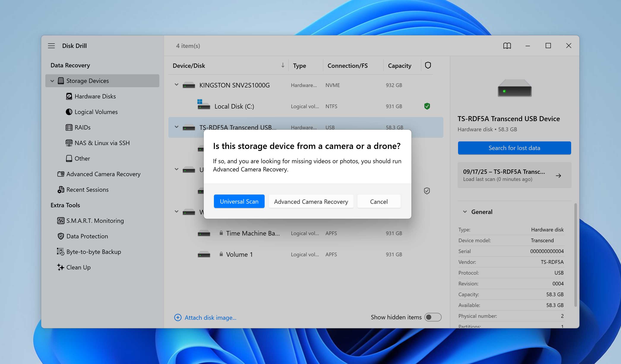Click the details panel vertical scrollbar
This screenshot has height=364, width=621.
tap(575, 255)
